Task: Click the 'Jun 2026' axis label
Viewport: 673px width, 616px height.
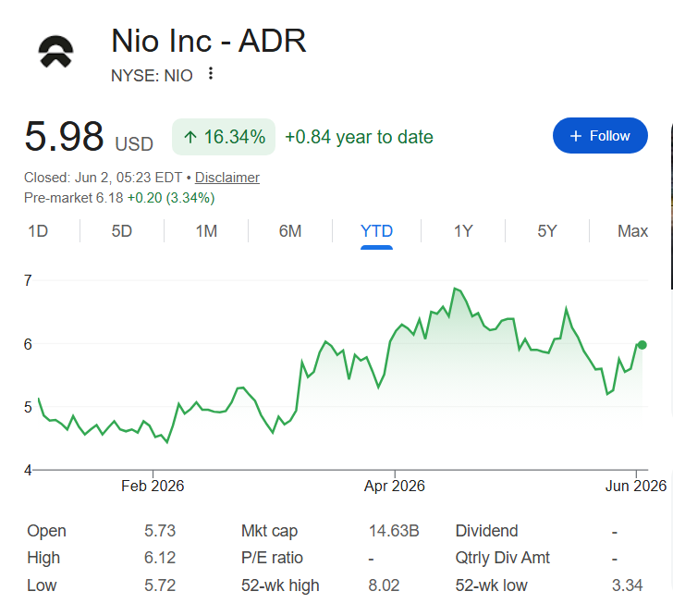Action: [x=636, y=486]
